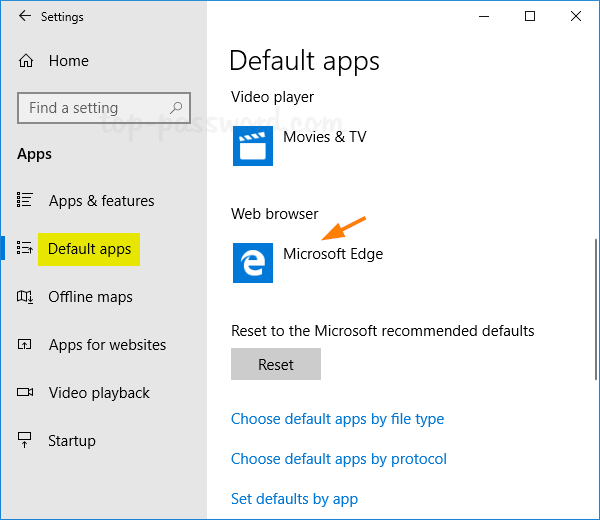Open the Microsoft Edge web browser chooser

[332, 254]
